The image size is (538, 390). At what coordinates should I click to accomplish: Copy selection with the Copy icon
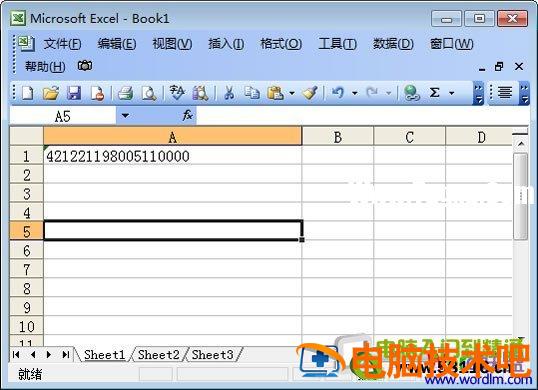click(x=252, y=93)
